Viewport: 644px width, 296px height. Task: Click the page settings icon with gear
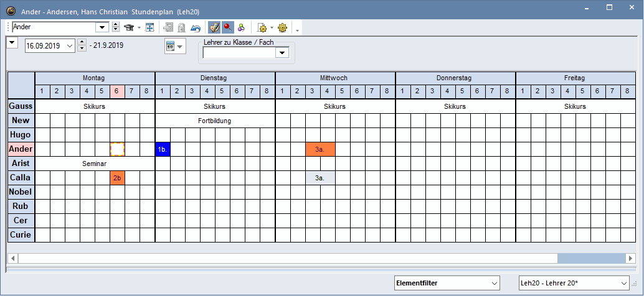[x=262, y=27]
